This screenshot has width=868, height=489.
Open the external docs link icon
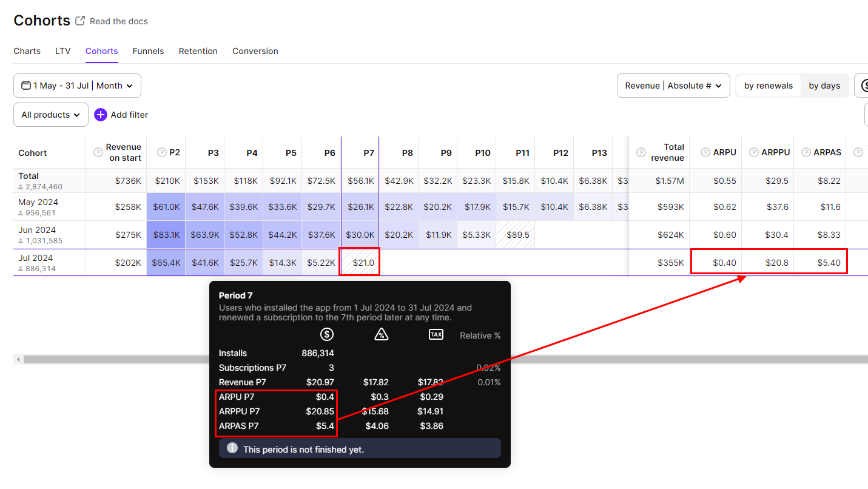80,21
